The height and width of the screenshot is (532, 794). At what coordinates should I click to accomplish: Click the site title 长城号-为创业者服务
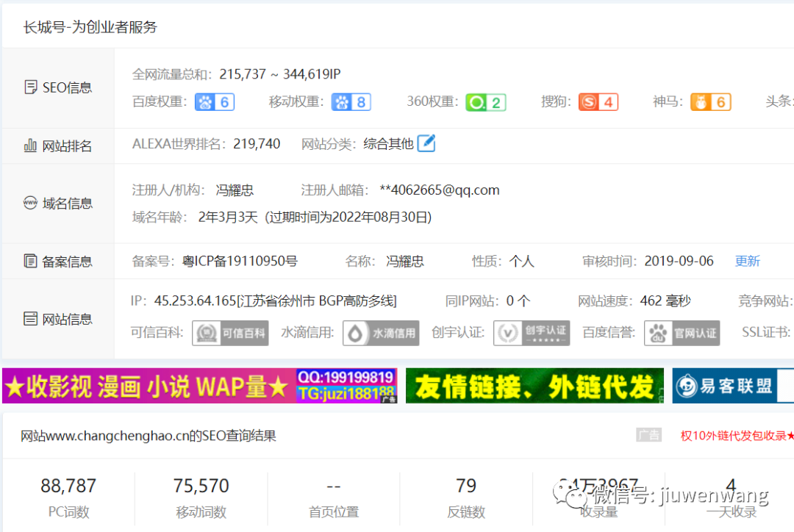pyautogui.click(x=90, y=27)
